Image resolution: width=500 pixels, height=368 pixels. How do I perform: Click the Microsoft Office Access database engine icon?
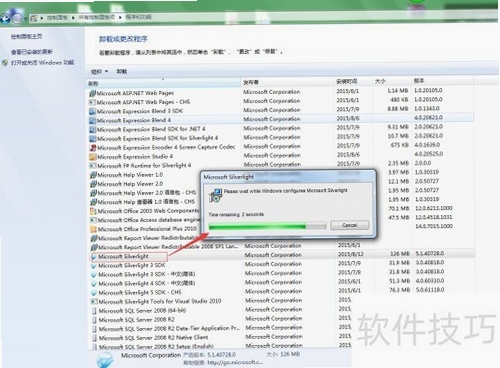93,220
